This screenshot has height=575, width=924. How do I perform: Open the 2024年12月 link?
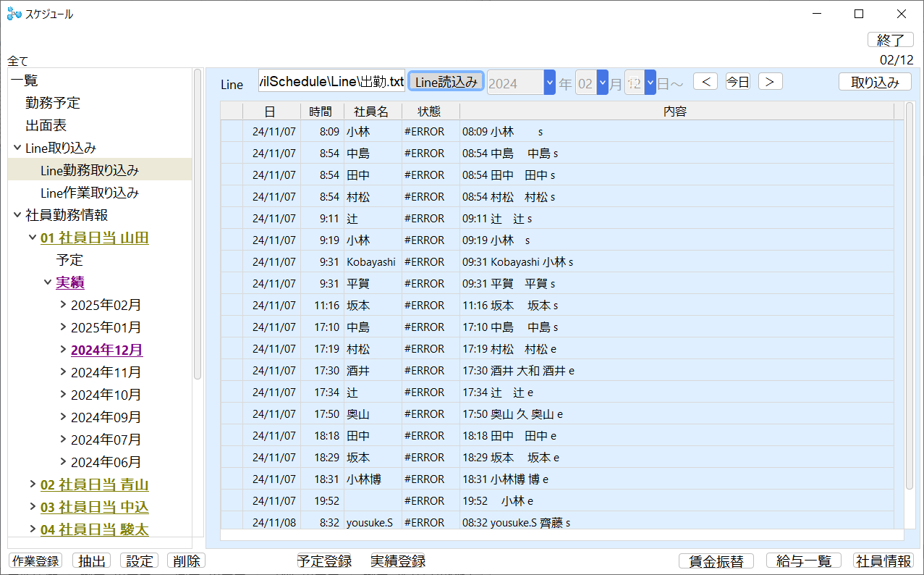(x=106, y=350)
